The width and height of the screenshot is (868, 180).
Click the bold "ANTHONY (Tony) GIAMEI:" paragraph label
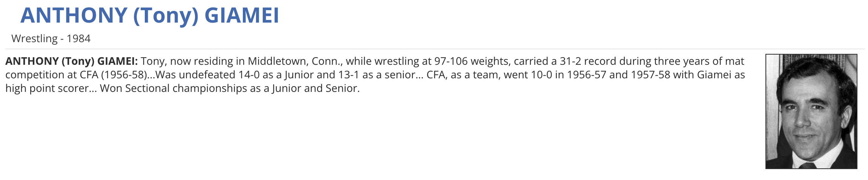click(x=72, y=61)
